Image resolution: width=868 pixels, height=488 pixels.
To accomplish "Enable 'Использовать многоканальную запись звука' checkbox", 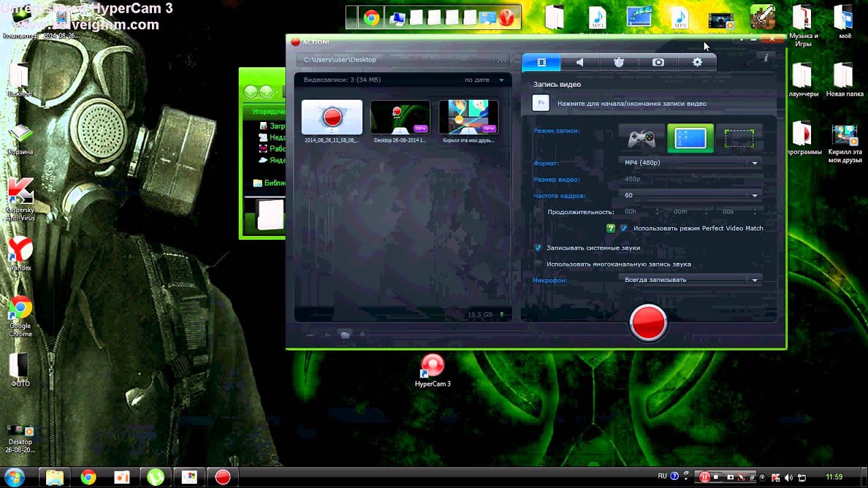I will 538,264.
